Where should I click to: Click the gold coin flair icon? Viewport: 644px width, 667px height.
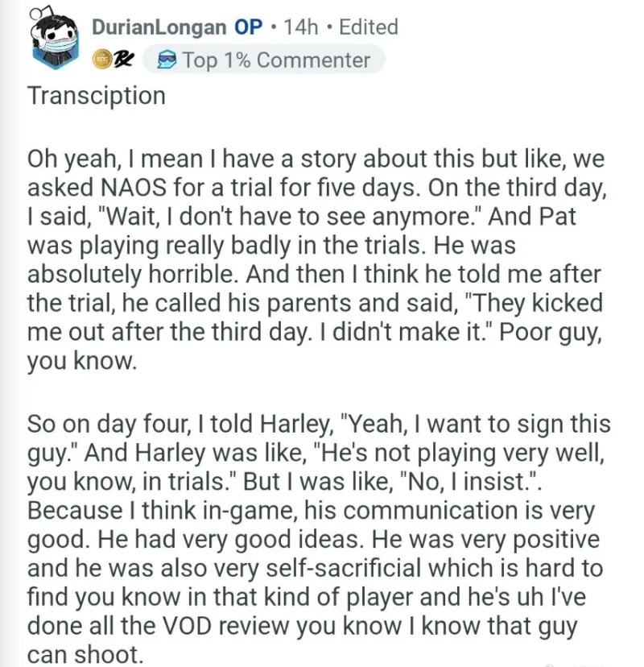tap(101, 59)
